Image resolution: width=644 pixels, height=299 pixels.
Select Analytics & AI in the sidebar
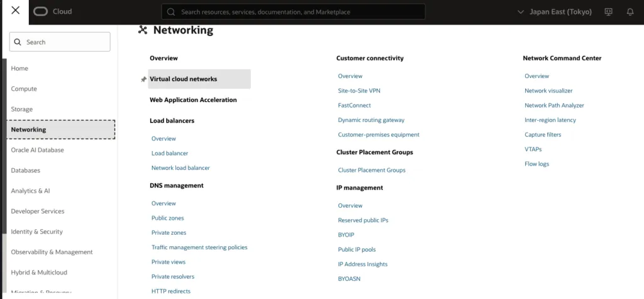(x=30, y=191)
